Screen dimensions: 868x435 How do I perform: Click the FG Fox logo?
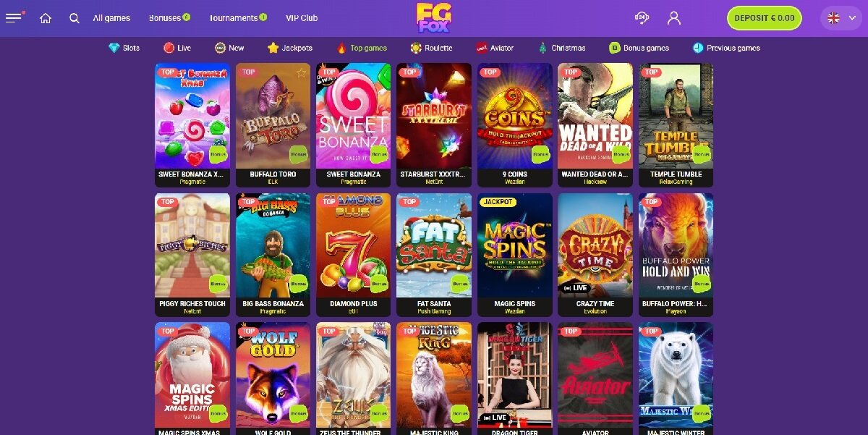[433, 17]
